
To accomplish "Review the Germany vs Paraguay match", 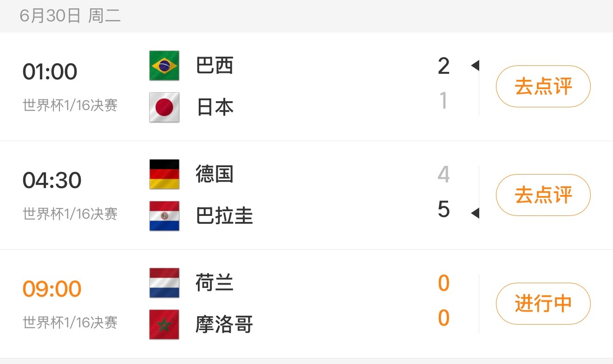I will pyautogui.click(x=543, y=195).
